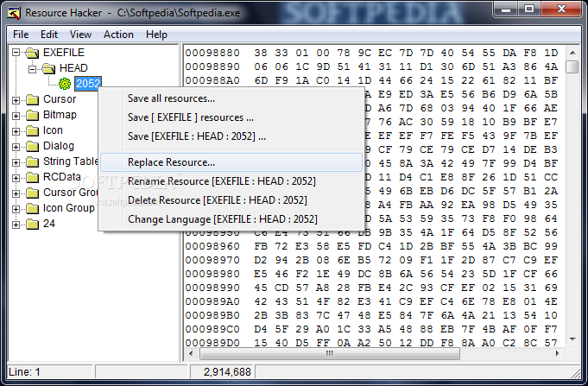Expand the node named 24
The image size is (588, 386).
pyautogui.click(x=16, y=224)
